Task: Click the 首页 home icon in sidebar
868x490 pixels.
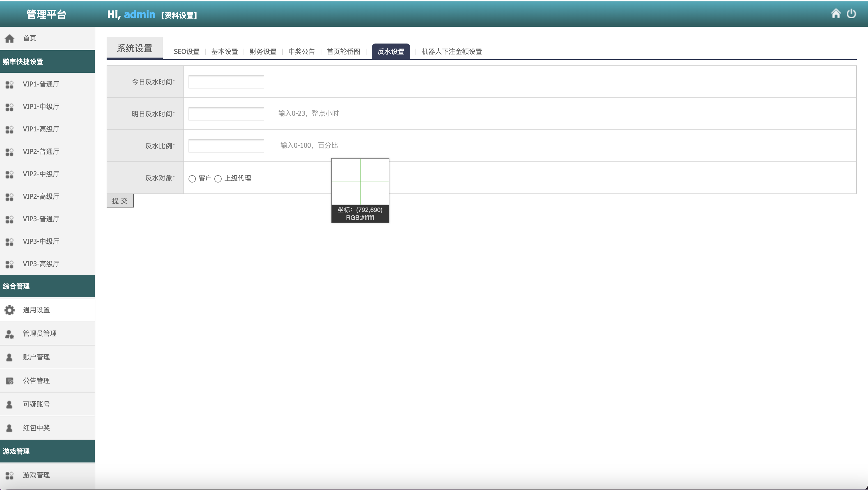Action: (10, 38)
